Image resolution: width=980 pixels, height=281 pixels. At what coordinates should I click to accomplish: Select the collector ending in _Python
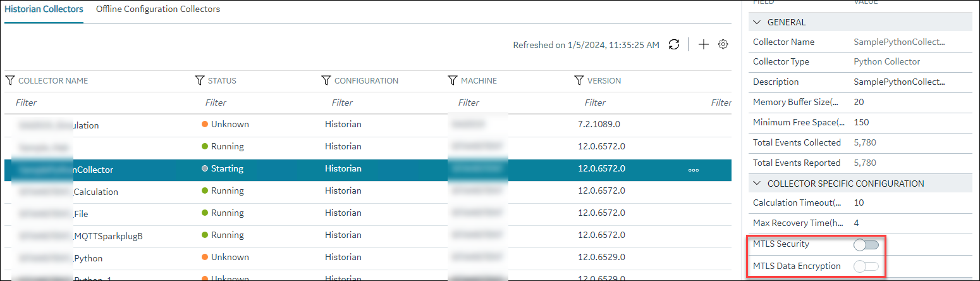(x=368, y=258)
